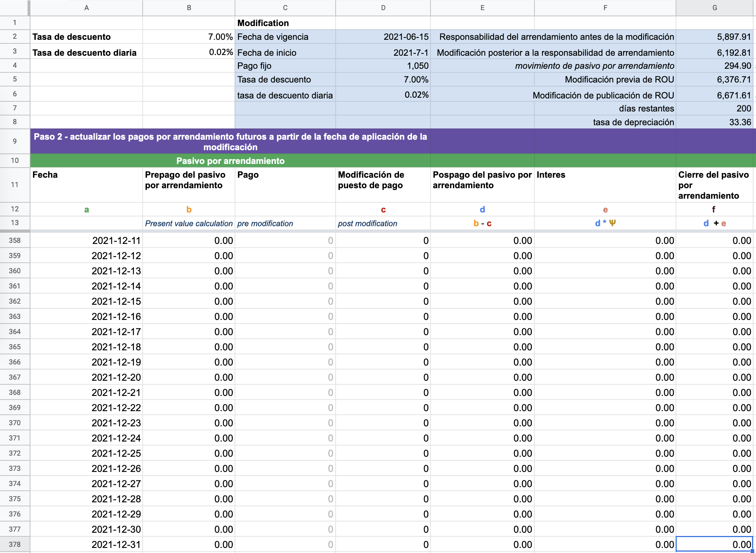Click the Pago cell in row 364
The image size is (756, 553).
[285, 332]
